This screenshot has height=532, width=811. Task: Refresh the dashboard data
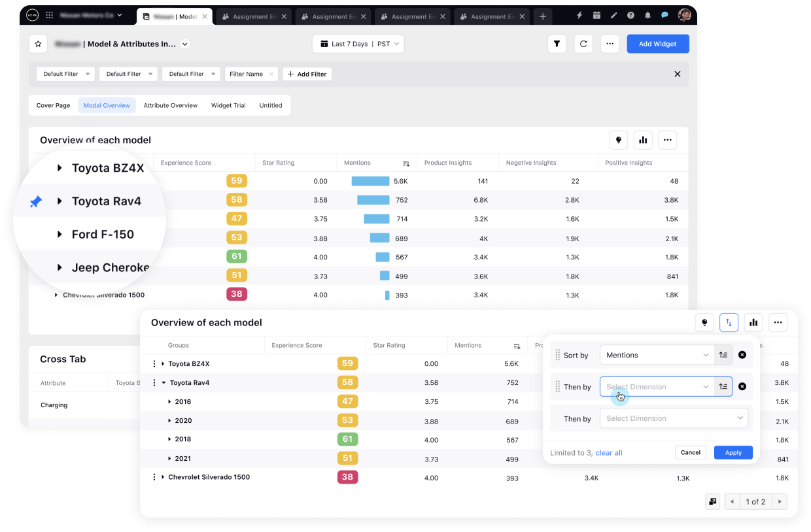point(583,44)
